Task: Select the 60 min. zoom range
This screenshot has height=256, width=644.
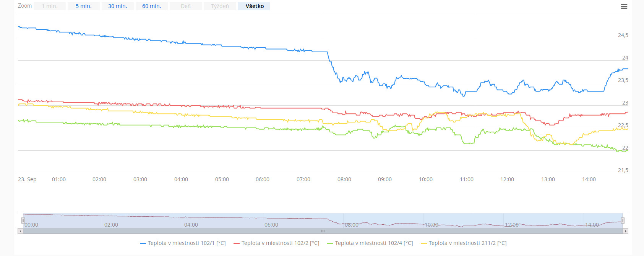Action: [152, 6]
